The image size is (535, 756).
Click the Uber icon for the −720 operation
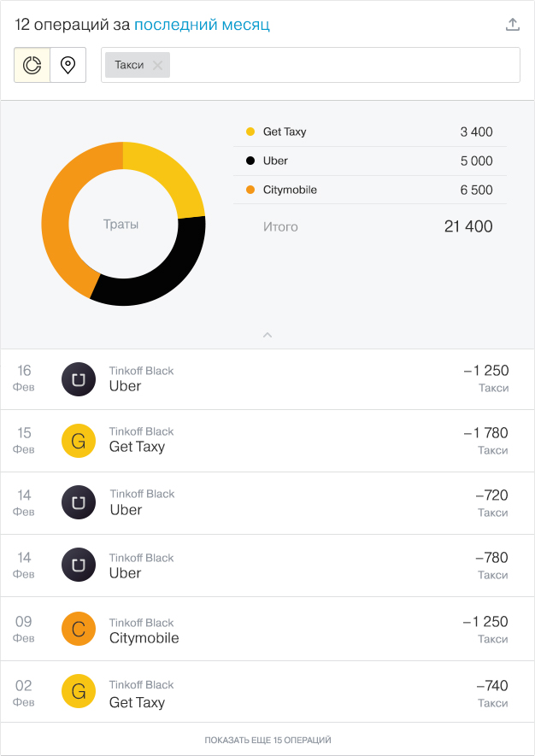click(x=79, y=502)
